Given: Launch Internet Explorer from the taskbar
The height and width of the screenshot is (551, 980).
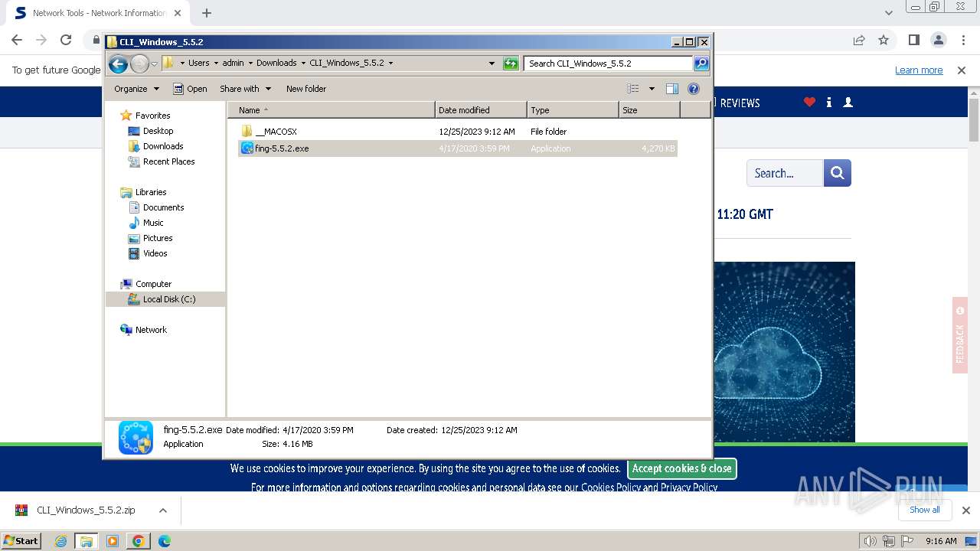Looking at the screenshot, I should coord(60,541).
